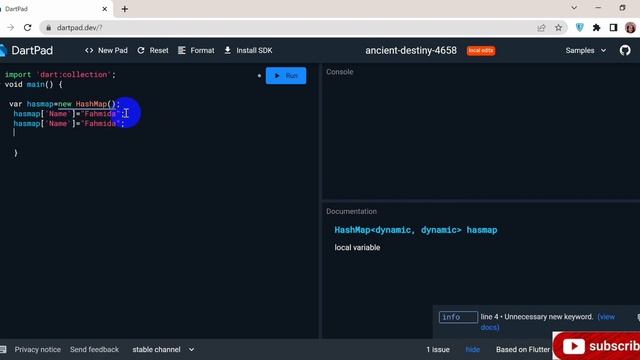
Task: Hide the issues panel
Action: tap(473, 349)
